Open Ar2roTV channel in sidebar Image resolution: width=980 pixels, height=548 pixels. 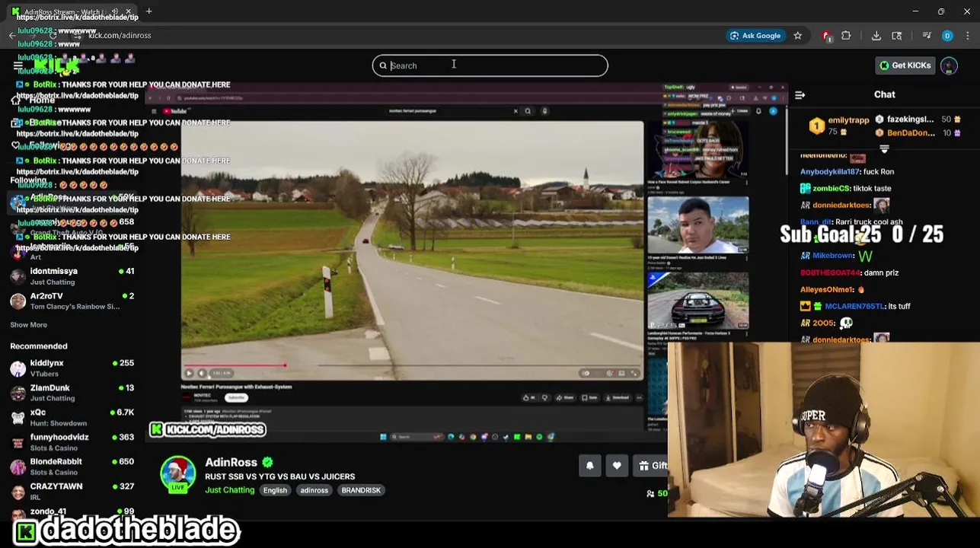pyautogui.click(x=72, y=301)
